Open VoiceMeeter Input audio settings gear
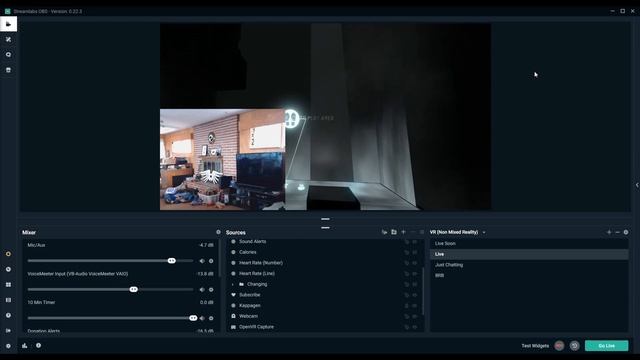 [x=211, y=289]
